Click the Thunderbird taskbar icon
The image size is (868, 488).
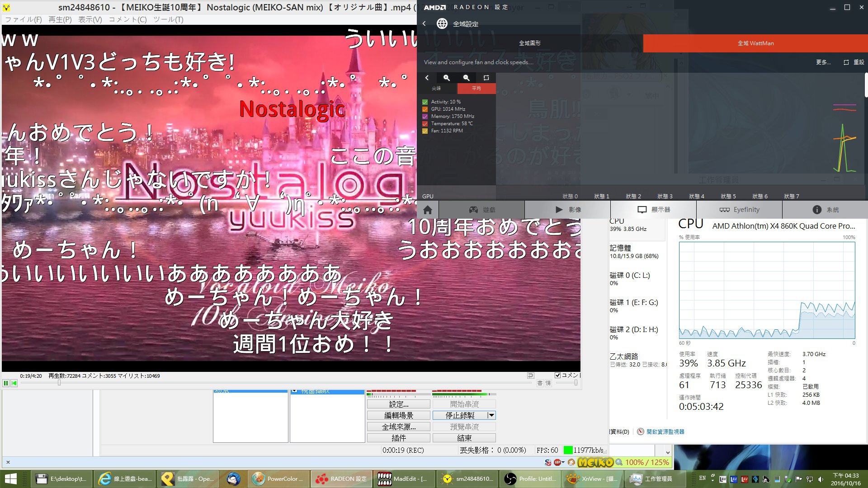[x=234, y=479]
